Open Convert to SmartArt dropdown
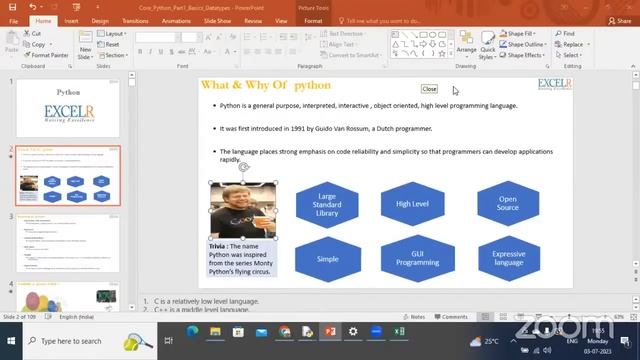640x360 pixels. coord(351,55)
